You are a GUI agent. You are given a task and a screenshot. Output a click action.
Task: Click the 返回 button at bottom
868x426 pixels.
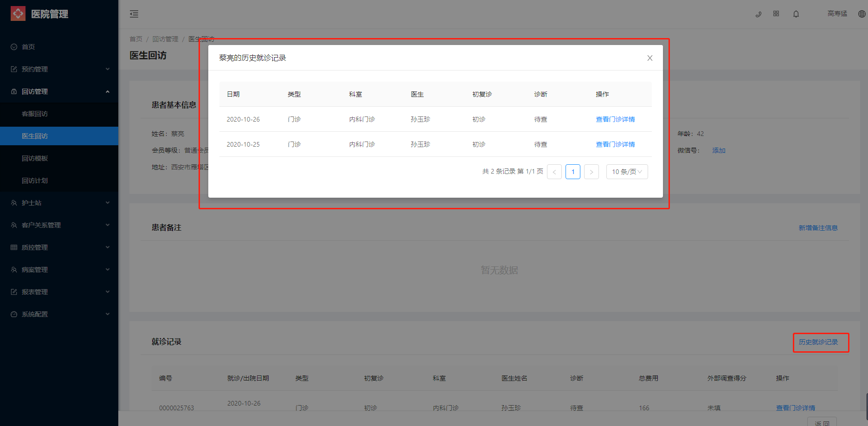point(822,422)
